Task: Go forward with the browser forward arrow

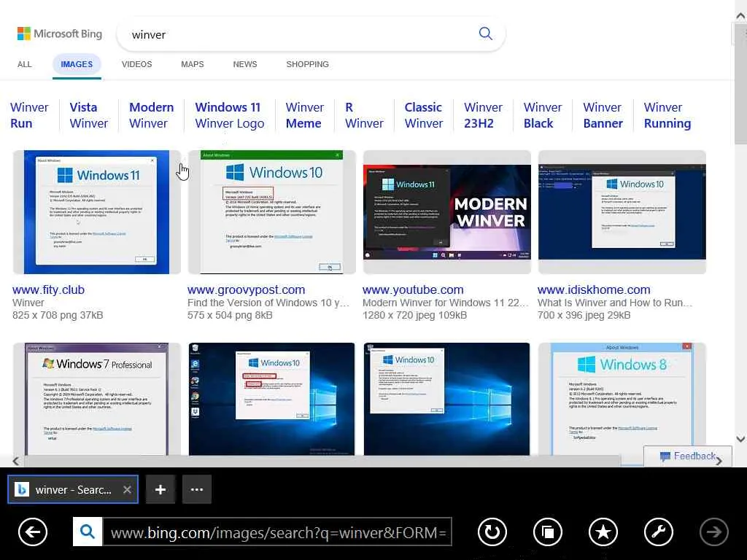Action: click(713, 532)
